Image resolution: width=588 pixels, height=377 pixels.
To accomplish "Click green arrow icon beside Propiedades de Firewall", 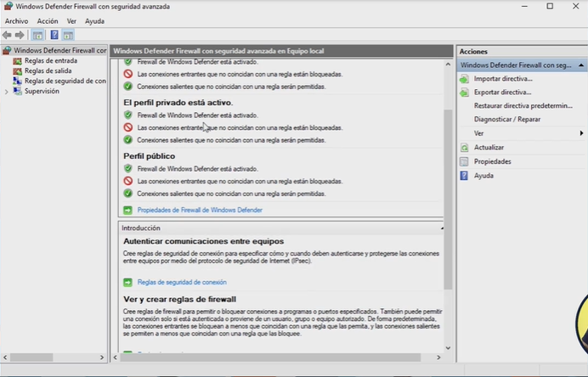I will pos(127,211).
